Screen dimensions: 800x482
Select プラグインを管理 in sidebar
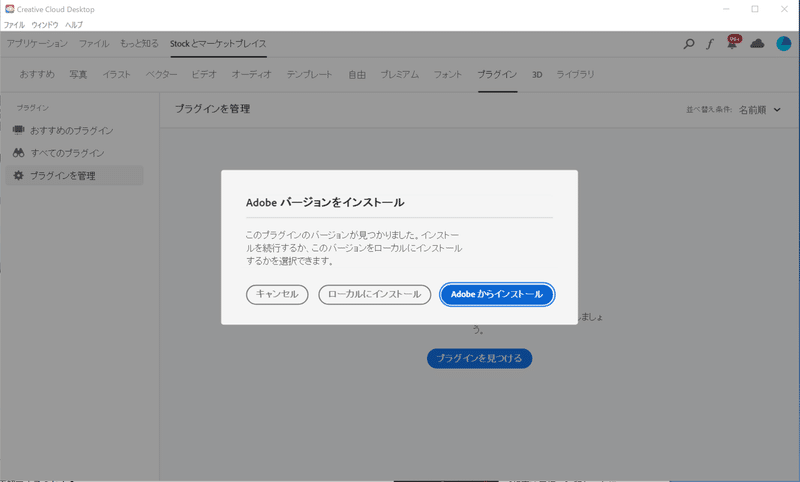click(x=74, y=175)
